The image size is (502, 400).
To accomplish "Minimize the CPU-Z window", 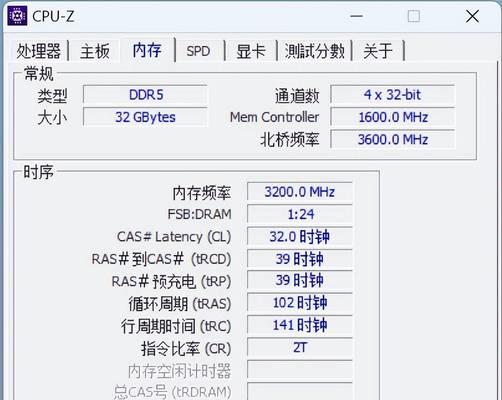I will click(x=356, y=16).
